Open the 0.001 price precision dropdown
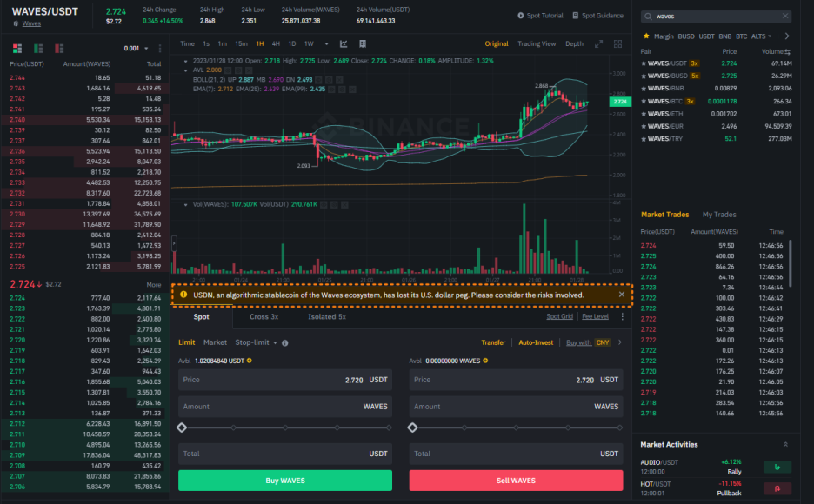Viewport: 814px width, 504px height. click(x=136, y=48)
